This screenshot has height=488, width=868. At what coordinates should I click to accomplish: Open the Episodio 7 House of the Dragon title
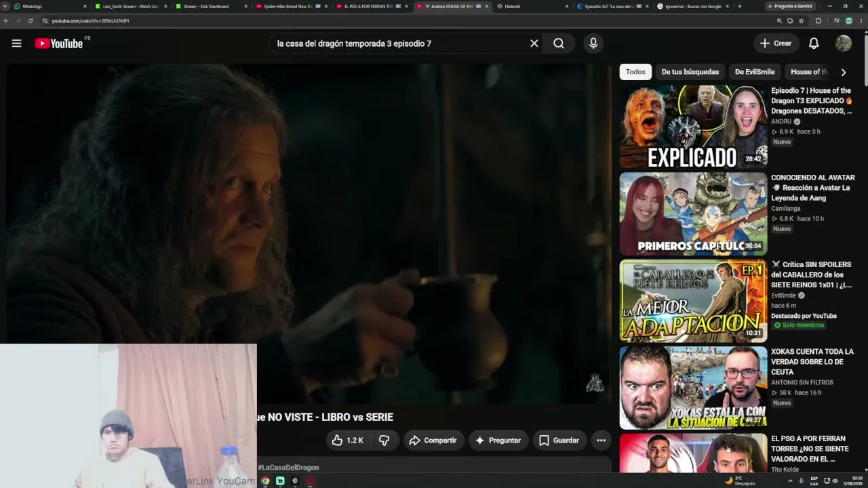coord(812,100)
